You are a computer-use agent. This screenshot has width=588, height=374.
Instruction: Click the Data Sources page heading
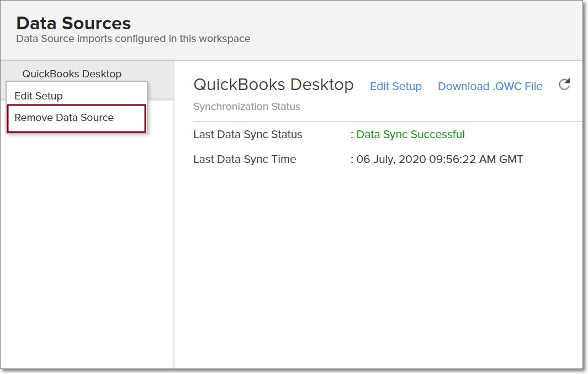pos(73,23)
